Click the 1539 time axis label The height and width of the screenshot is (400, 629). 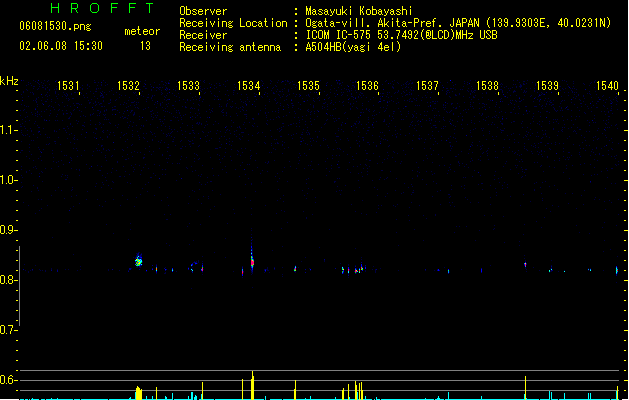click(x=547, y=85)
